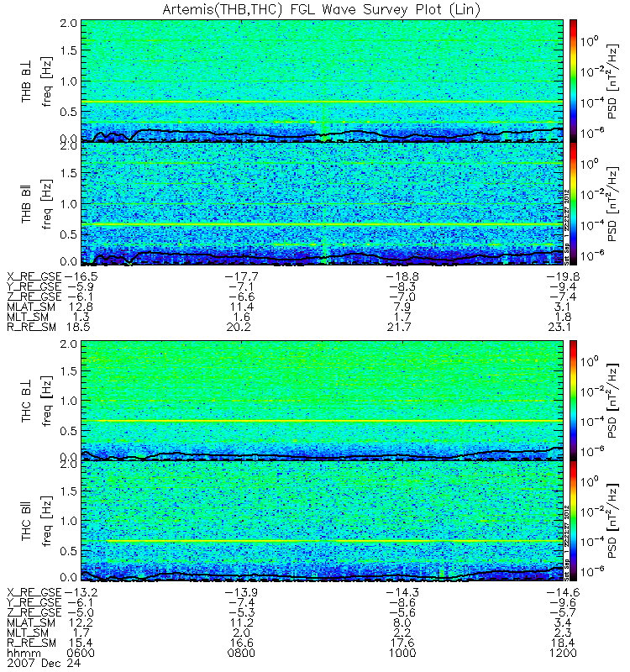Click the THC R_RE_SM value 16.6
This screenshot has height=672, width=630.
pyautogui.click(x=241, y=643)
